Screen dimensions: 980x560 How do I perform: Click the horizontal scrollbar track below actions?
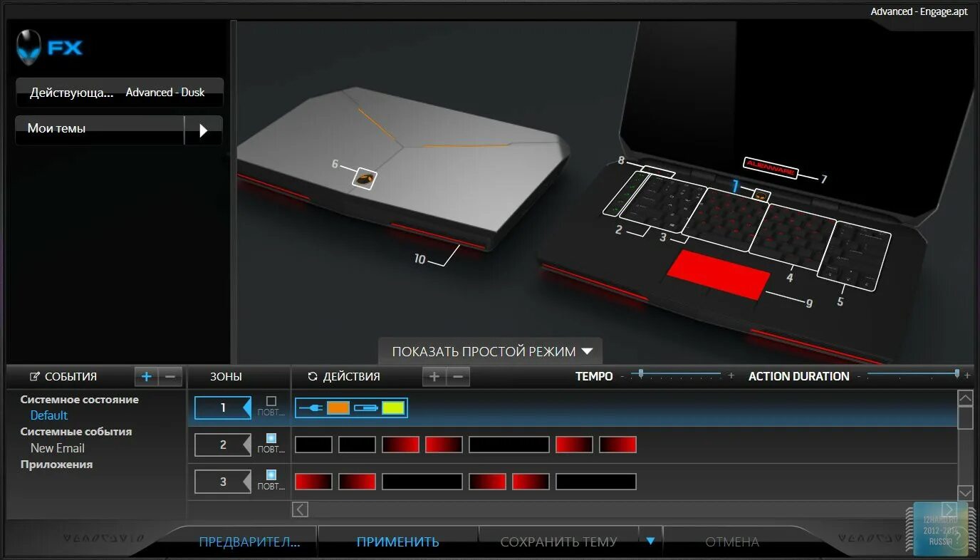click(625, 509)
